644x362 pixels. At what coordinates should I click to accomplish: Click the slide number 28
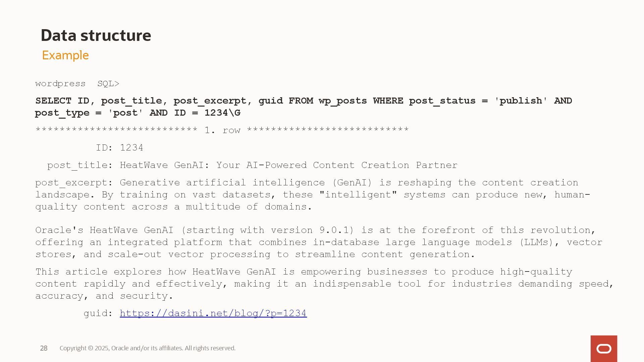44,348
